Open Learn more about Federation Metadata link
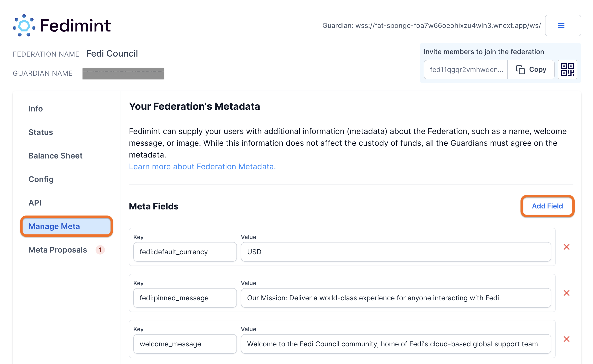The width and height of the screenshot is (593, 364). 202,167
